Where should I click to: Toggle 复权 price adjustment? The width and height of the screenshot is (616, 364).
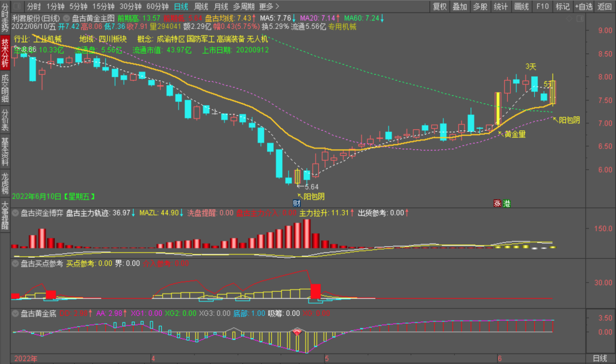coord(440,7)
